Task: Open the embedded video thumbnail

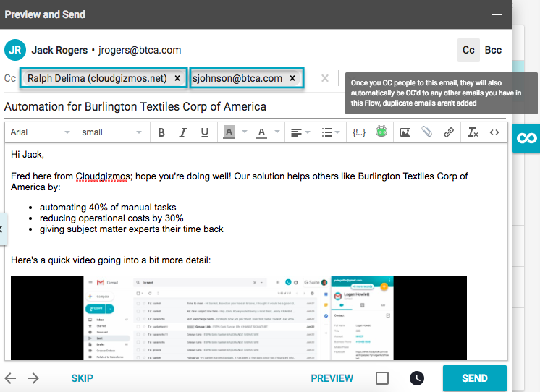Action: (x=239, y=318)
